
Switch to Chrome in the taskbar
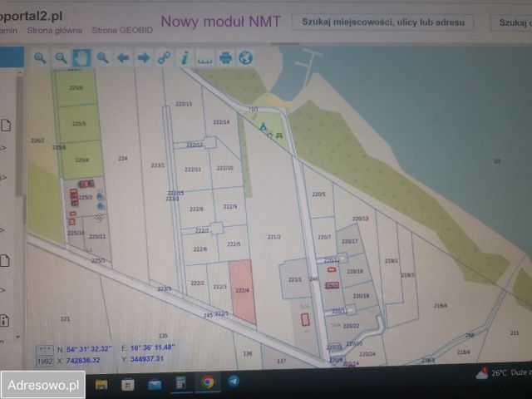click(x=207, y=382)
